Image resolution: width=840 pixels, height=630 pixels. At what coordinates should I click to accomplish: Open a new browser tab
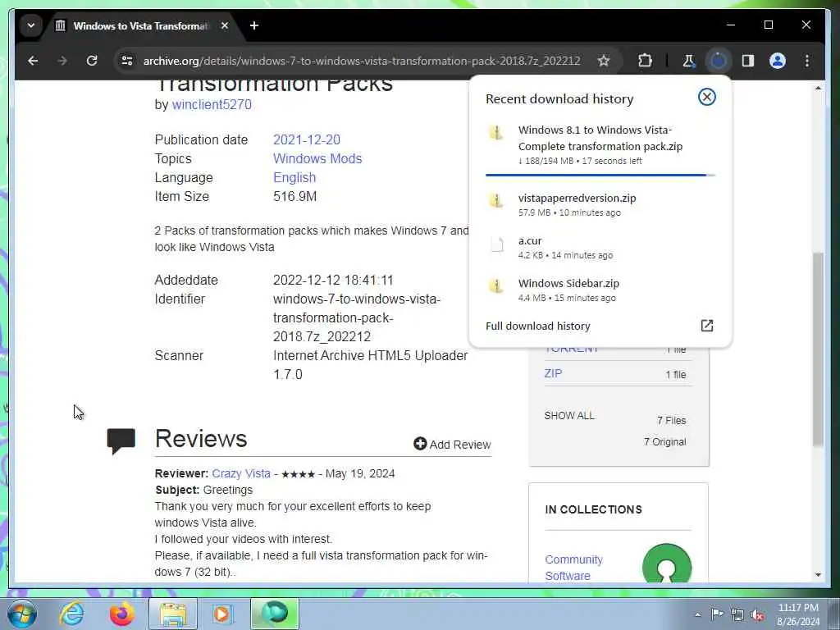pos(254,25)
